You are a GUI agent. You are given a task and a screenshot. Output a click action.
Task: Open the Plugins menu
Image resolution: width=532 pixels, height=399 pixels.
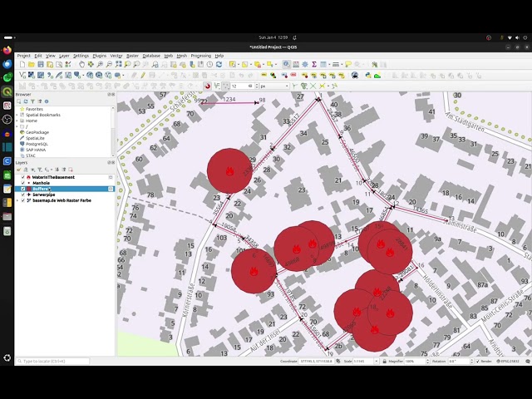pyautogui.click(x=100, y=56)
